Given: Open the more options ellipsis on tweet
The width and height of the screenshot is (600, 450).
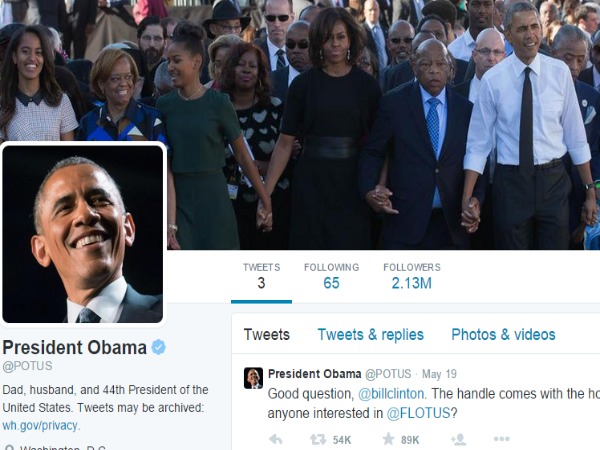Looking at the screenshot, I should click(x=501, y=439).
